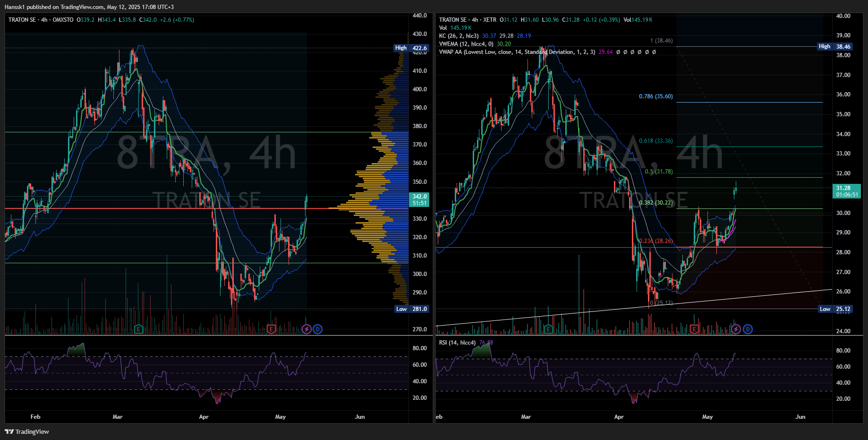Click the Hanssk1 published on TradingView.com header
The image size is (868, 440).
click(x=89, y=7)
